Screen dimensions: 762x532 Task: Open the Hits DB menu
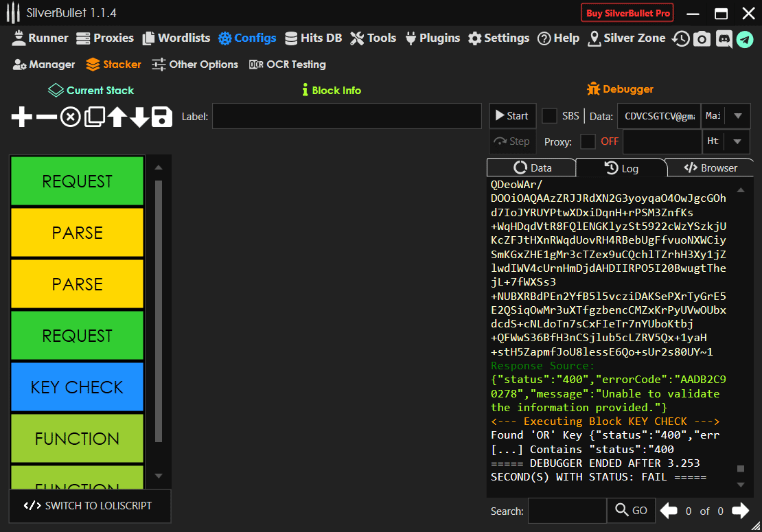click(x=313, y=38)
